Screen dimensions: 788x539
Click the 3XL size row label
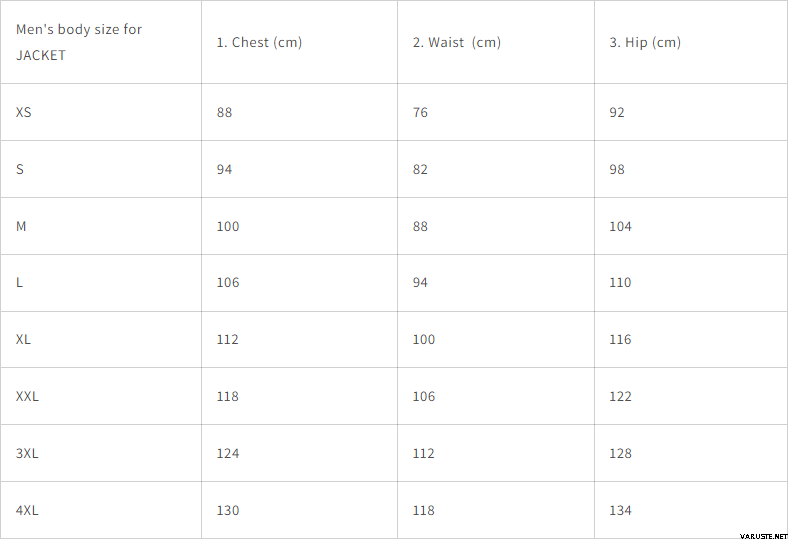coord(28,453)
